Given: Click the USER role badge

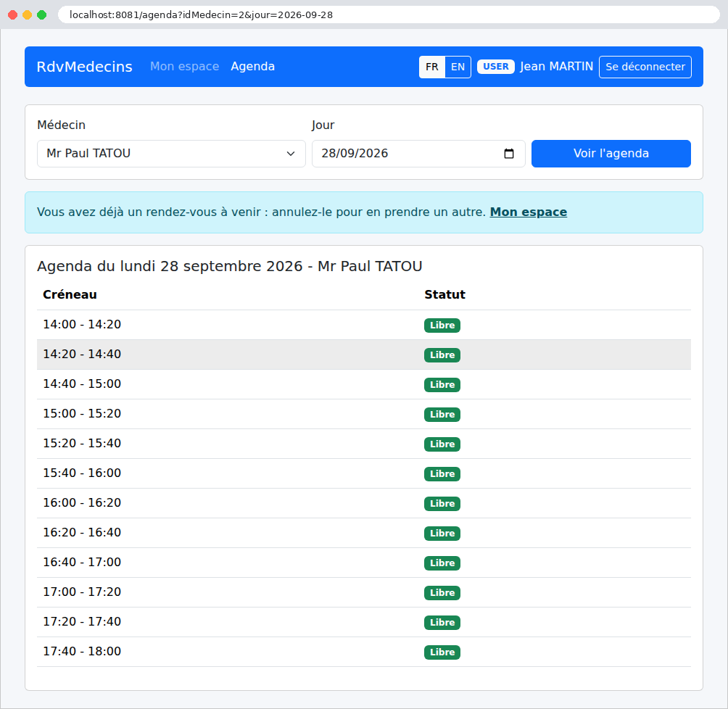Looking at the screenshot, I should (x=495, y=67).
